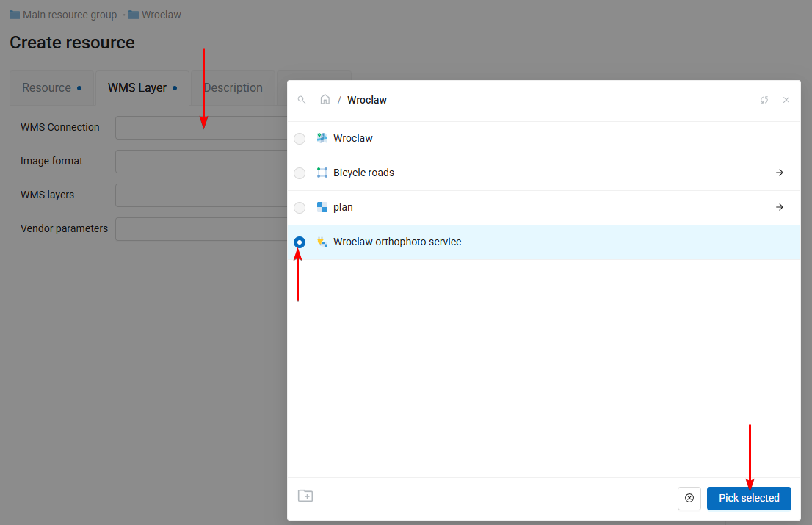Open Main resource group breadcrumb link
Viewport: 812px width, 525px height.
(x=70, y=15)
